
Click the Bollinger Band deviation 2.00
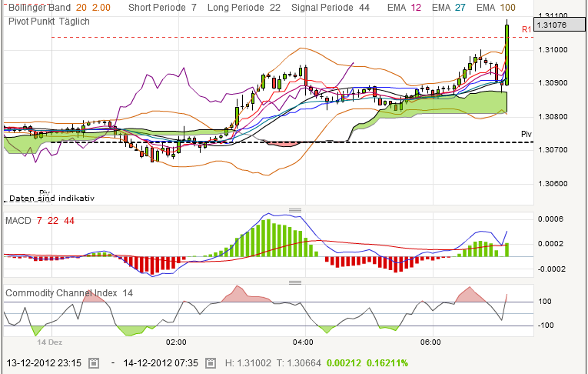[x=101, y=8]
